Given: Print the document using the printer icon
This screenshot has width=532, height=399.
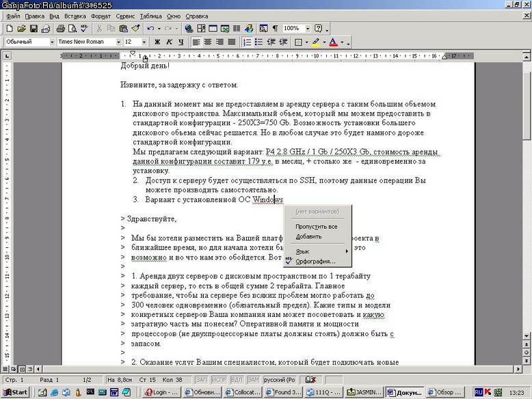Looking at the screenshot, I should pos(60,29).
